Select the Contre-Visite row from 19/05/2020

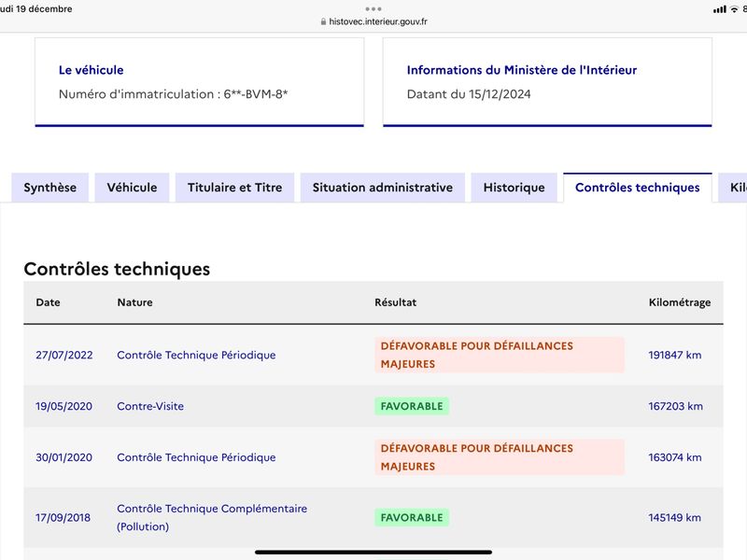373,406
